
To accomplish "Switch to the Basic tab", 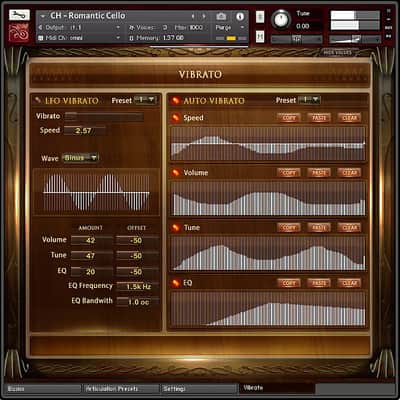I will click(43, 389).
